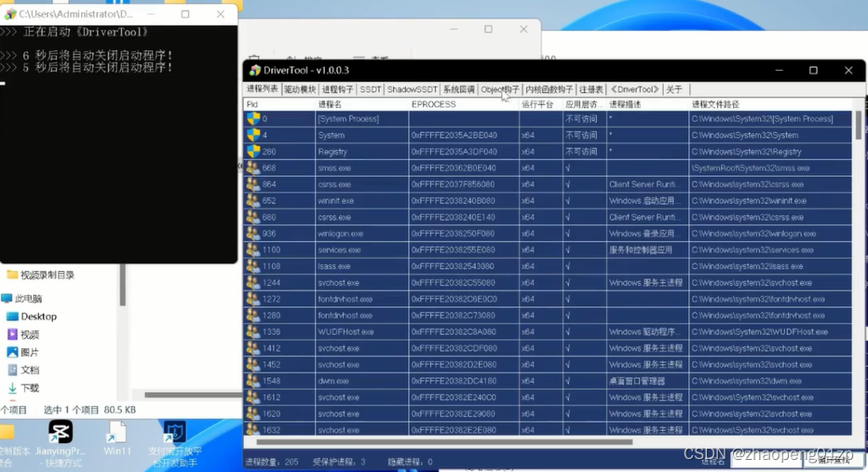Click the 隐藏进程: 0 status text

pyautogui.click(x=410, y=462)
